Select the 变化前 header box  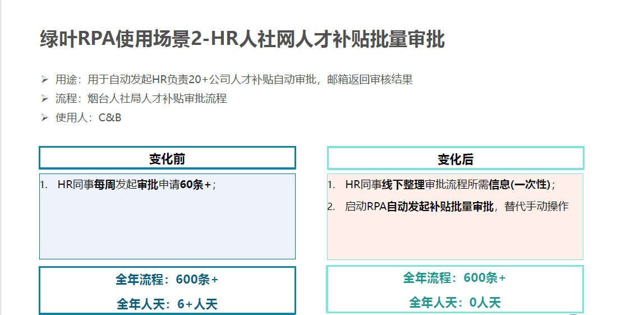(167, 158)
